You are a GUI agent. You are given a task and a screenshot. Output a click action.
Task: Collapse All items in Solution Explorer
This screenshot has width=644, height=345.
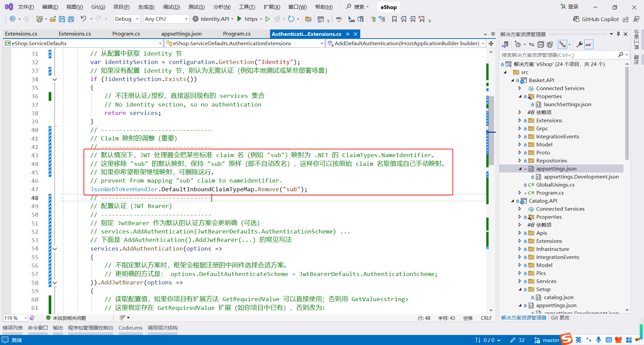(x=540, y=44)
